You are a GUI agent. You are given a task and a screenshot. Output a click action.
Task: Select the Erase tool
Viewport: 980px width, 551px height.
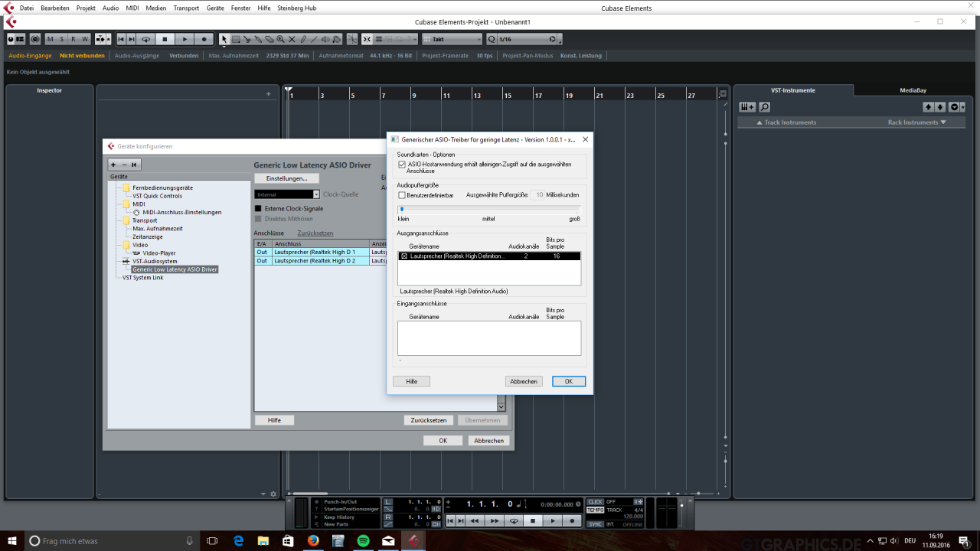[x=269, y=39]
